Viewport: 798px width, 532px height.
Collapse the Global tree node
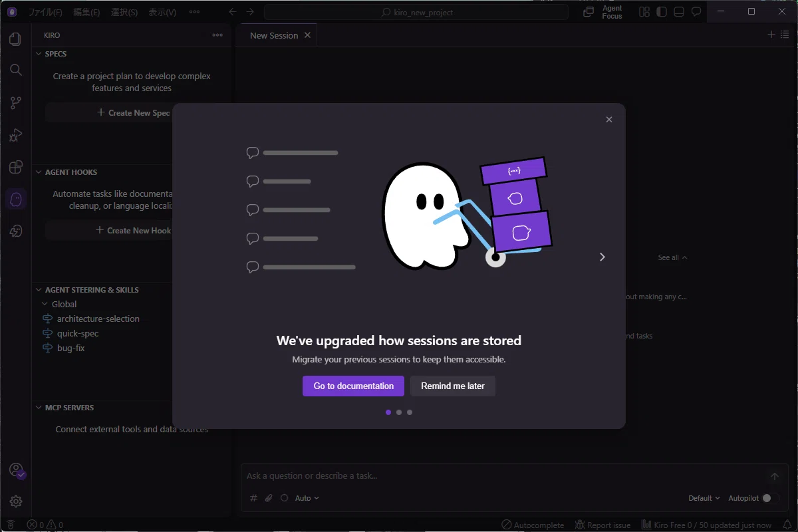[x=45, y=304]
